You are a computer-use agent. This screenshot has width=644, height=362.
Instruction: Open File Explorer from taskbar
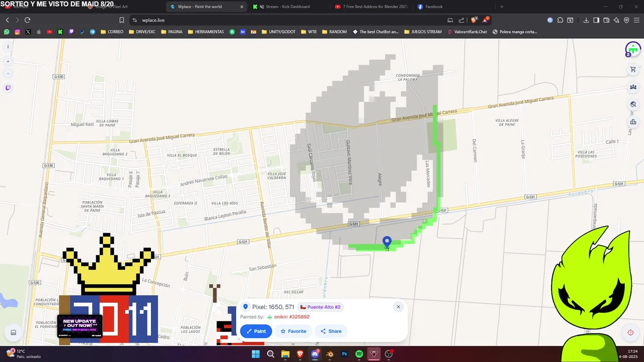[285, 354]
